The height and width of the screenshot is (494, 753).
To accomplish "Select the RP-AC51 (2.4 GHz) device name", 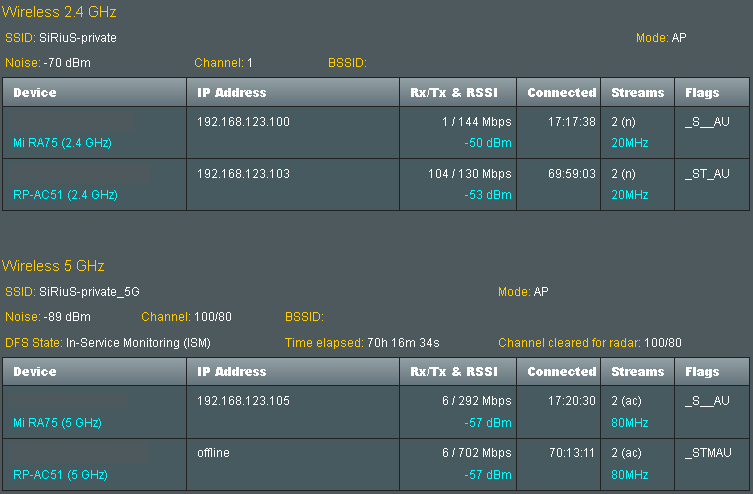I will pos(65,194).
